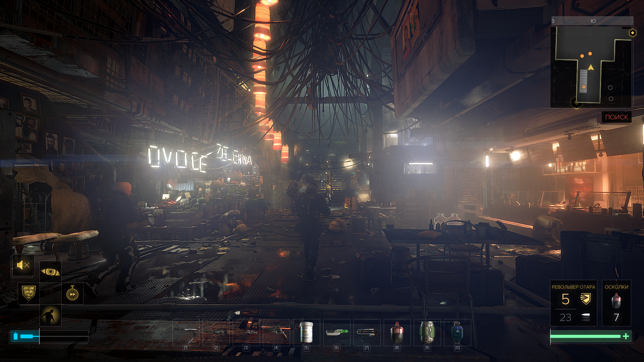
Task: Click the armor-piercing ammo type icon
Action: tap(586, 299)
